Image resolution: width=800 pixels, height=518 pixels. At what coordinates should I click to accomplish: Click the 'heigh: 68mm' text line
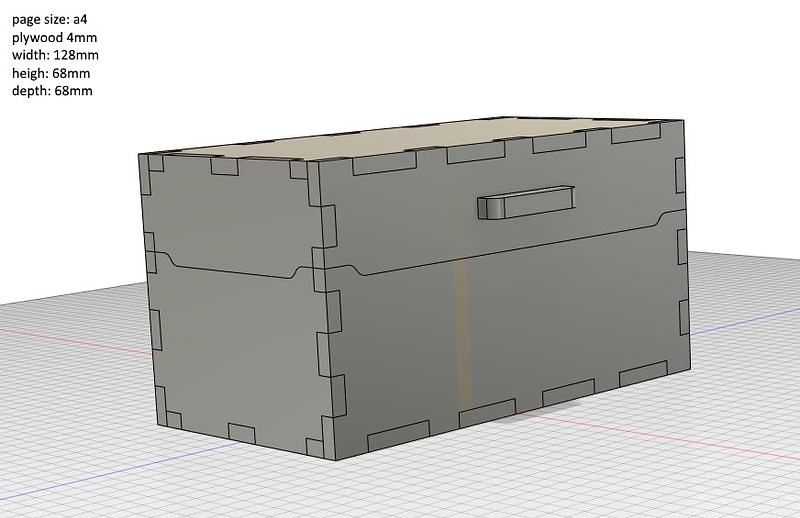51,73
